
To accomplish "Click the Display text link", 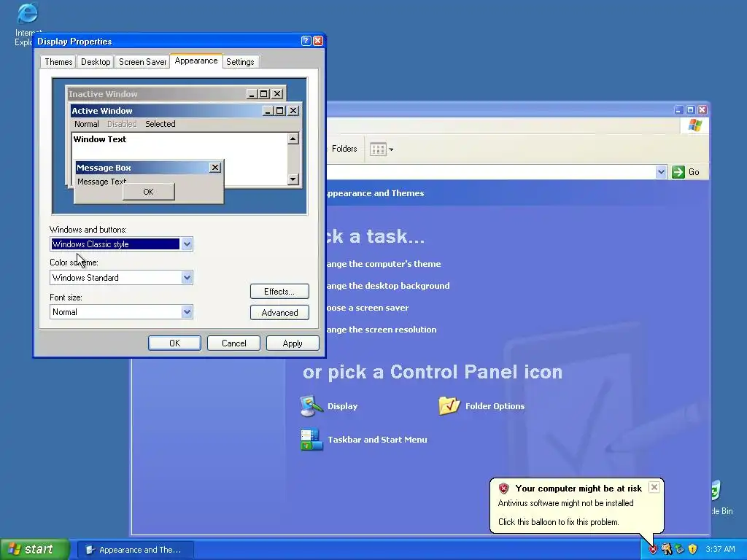I will [342, 406].
